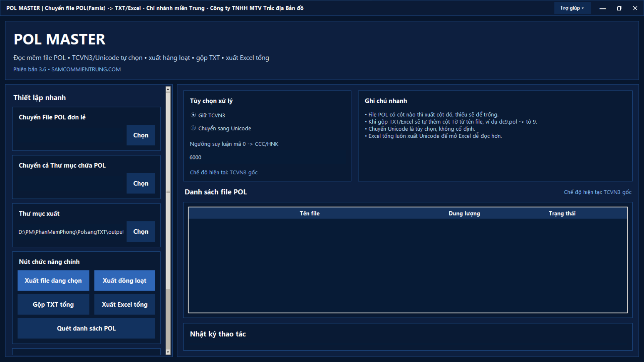Viewport: 644px width, 362px height.
Task: Click the Xuất đồng loạt button
Action: pos(124,281)
